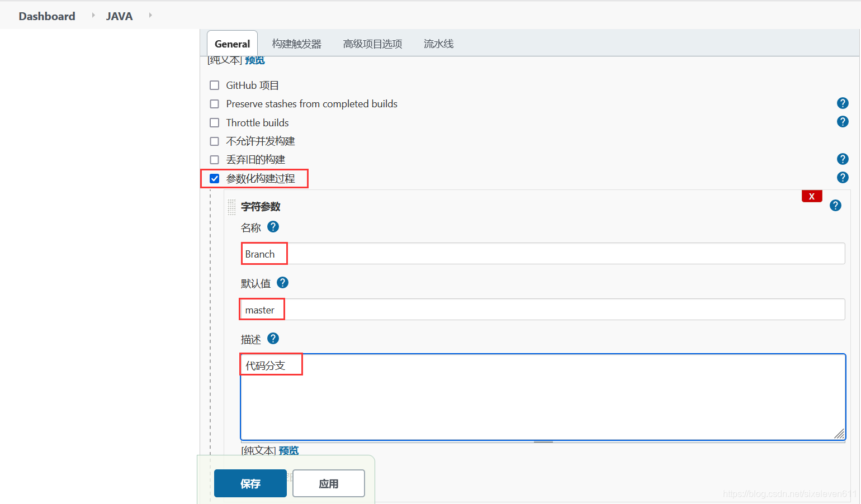
Task: Enable the GitHub 项目 checkbox
Action: click(214, 85)
